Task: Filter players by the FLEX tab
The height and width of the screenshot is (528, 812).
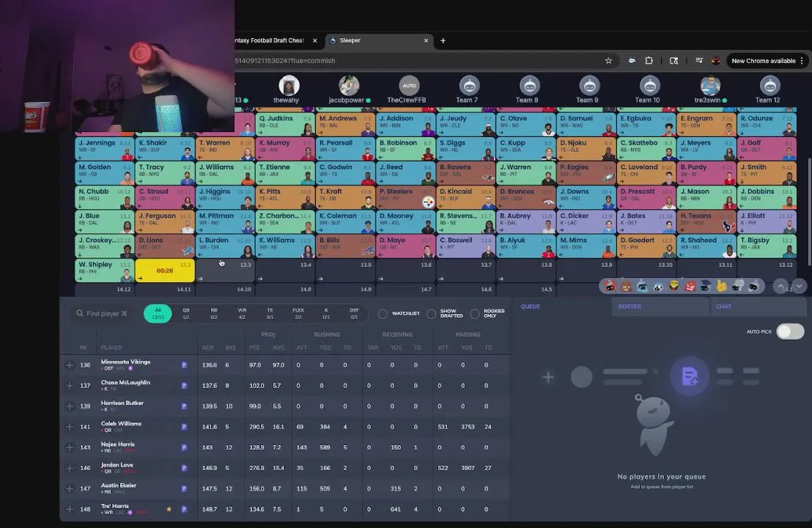Action: click(x=298, y=313)
